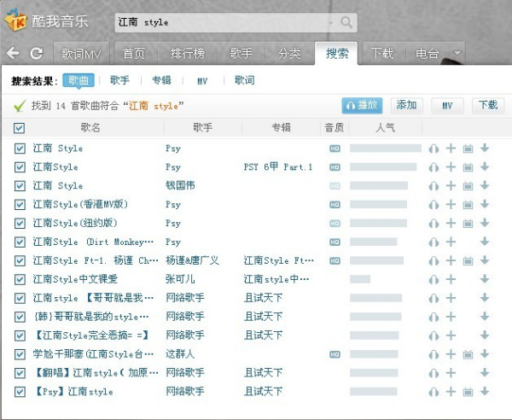Click the magnifier search icon
Viewport: 512px width, 420px height.
pyautogui.click(x=346, y=22)
